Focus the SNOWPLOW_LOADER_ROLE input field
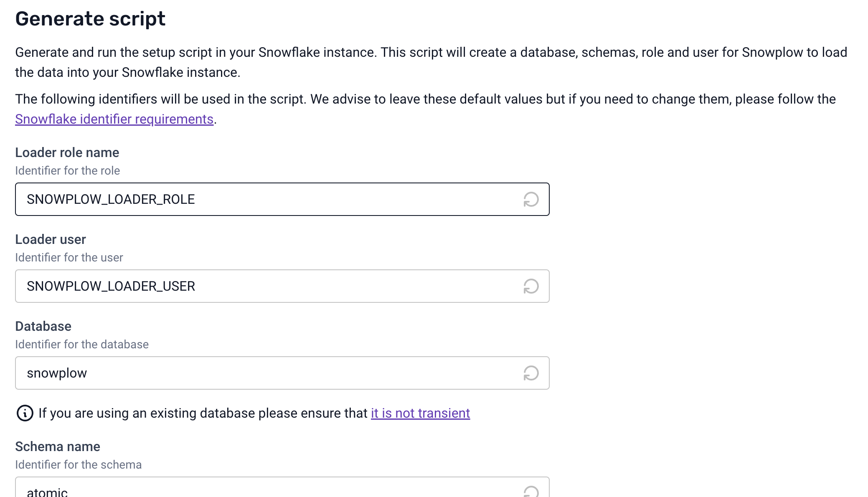The height and width of the screenshot is (497, 868). 267,200
